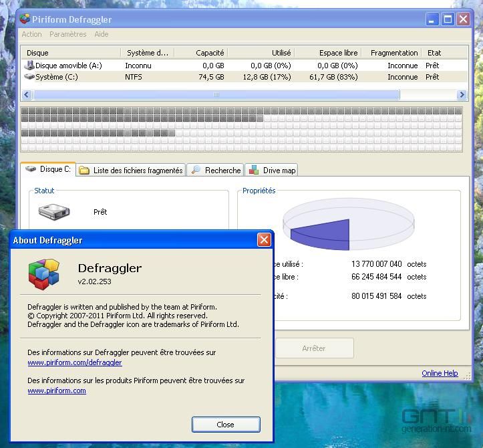The width and height of the screenshot is (483, 448).
Task: Sort by the Fragmentation column header
Action: (x=391, y=53)
